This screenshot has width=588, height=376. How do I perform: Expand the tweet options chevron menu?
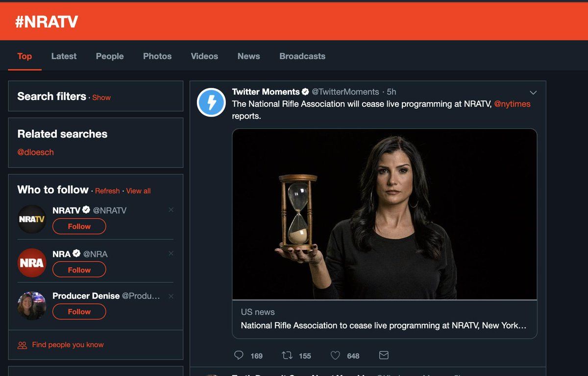534,93
